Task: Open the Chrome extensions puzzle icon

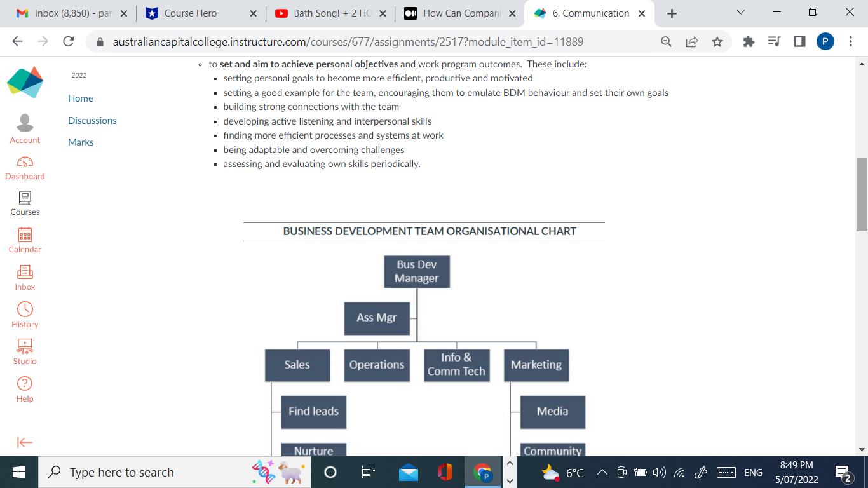Action: point(749,42)
